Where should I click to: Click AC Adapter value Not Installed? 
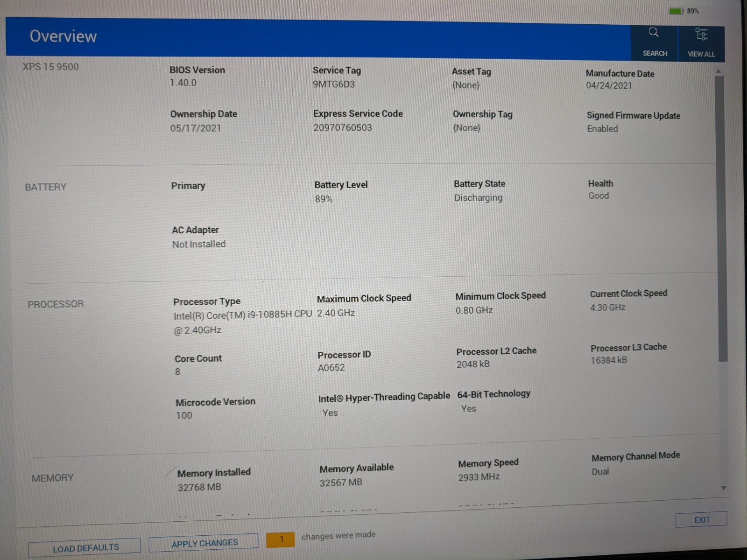click(x=199, y=244)
